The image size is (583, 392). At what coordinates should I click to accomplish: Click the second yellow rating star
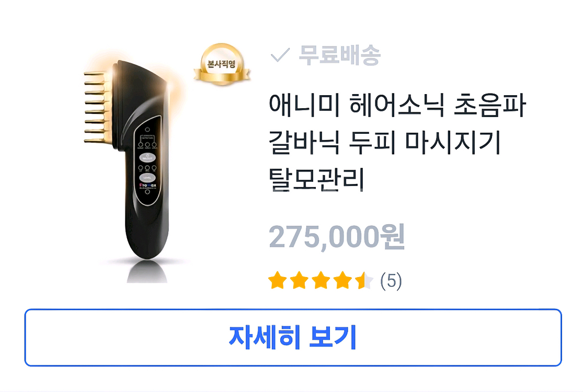pos(299,281)
